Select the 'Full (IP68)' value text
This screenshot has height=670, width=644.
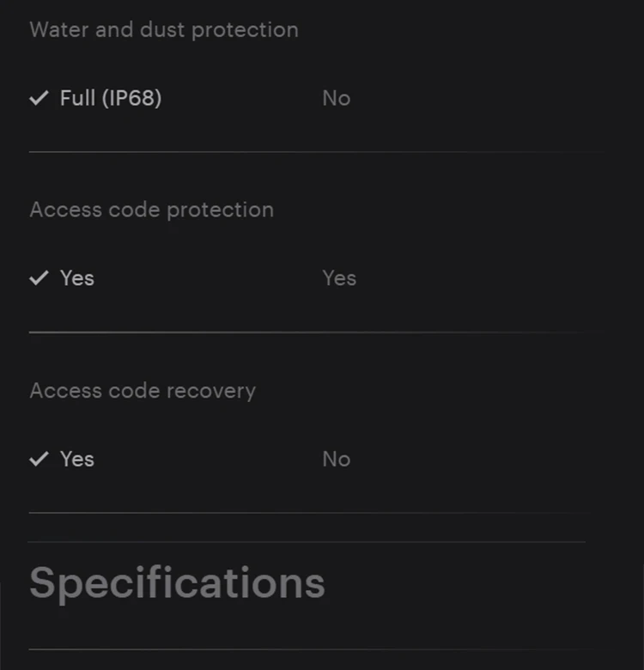[x=111, y=98]
